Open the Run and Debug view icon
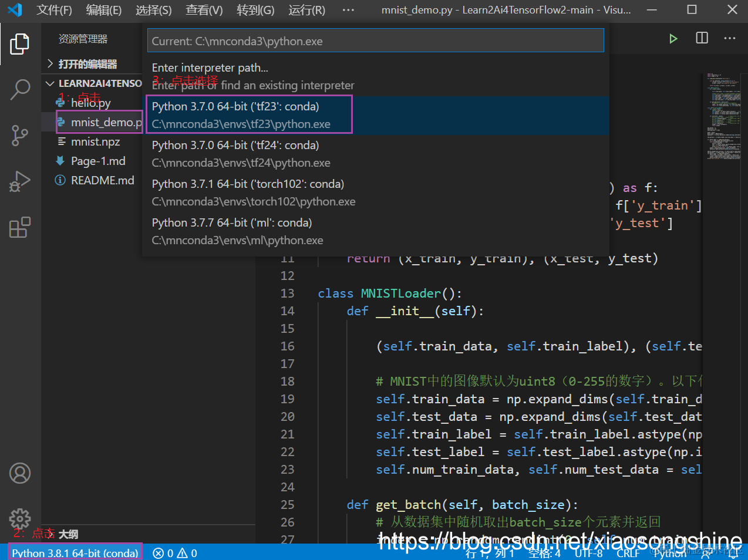The height and width of the screenshot is (560, 748). pos(20,181)
